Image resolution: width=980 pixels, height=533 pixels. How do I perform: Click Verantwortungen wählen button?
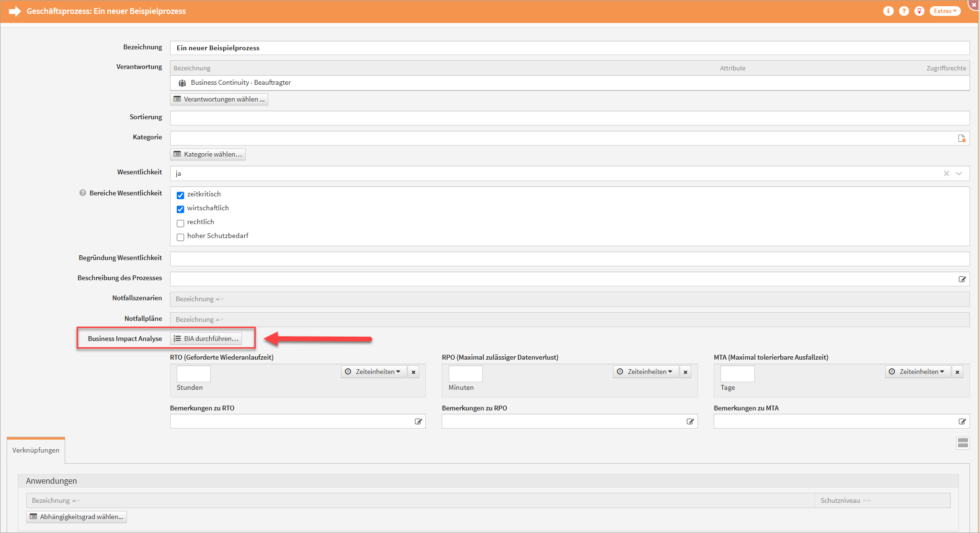[x=219, y=99]
